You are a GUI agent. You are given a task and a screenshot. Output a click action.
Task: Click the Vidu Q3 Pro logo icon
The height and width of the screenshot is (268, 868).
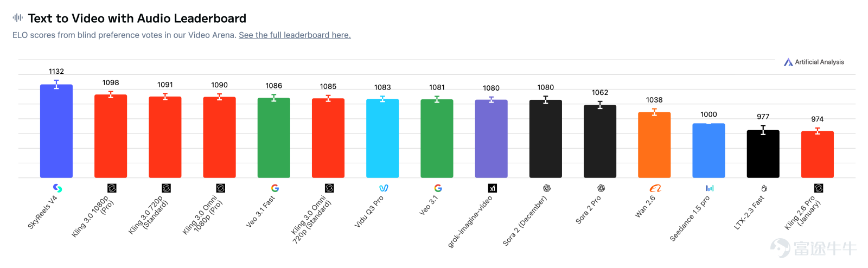(384, 188)
